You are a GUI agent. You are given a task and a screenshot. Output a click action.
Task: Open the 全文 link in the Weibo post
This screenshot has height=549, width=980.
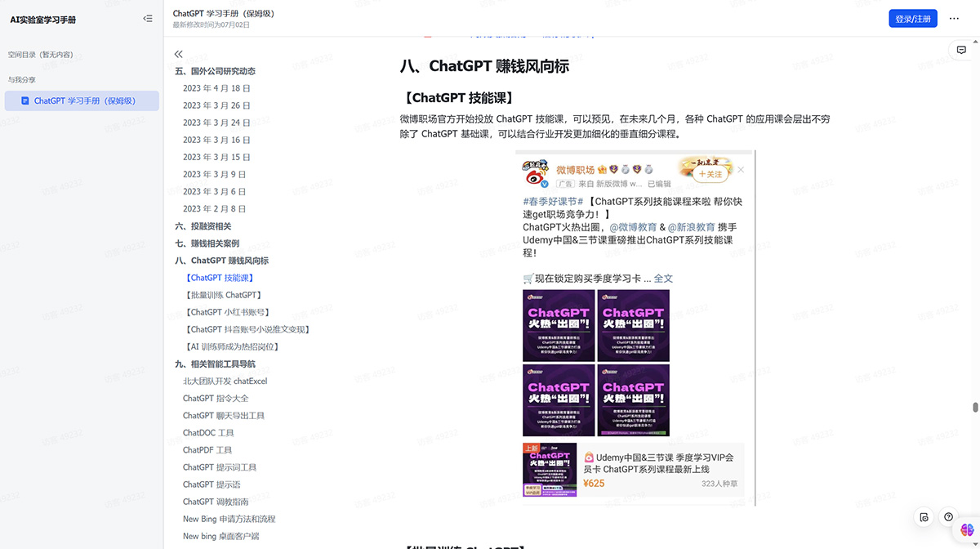tap(665, 278)
